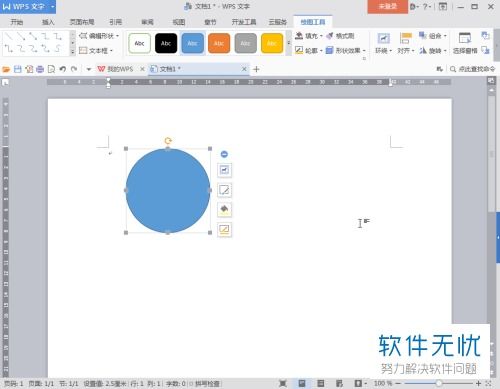
Task: Open the 组合 group dropdown
Action: point(433,36)
